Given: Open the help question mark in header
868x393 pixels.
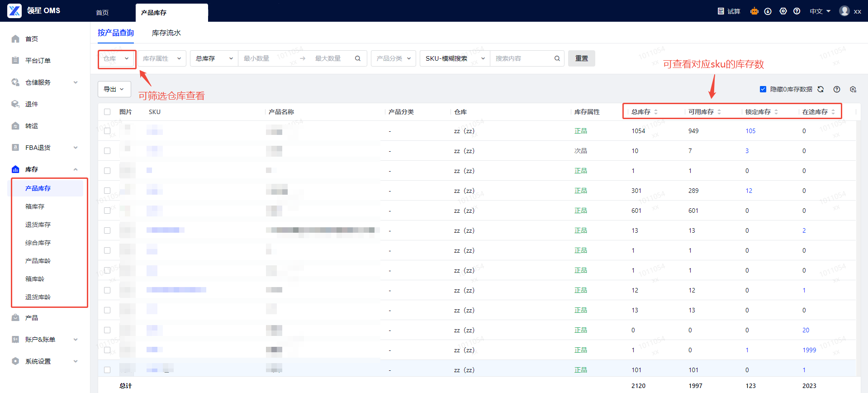Looking at the screenshot, I should point(797,11).
